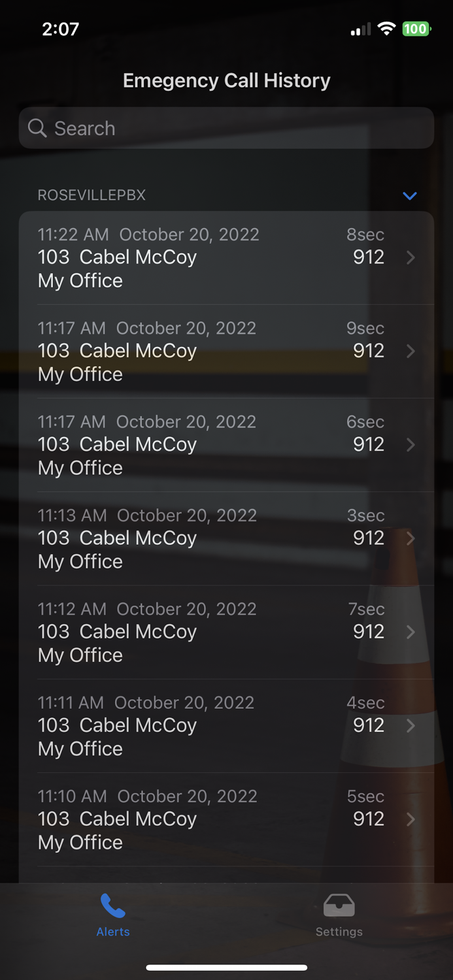Open the gray detail arrow on the 8sec call

tap(411, 257)
